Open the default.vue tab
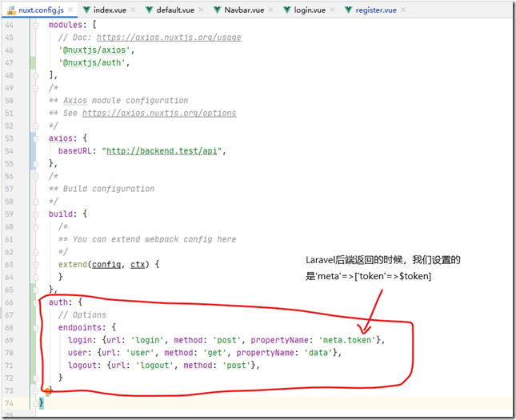516x420 pixels. [175, 10]
